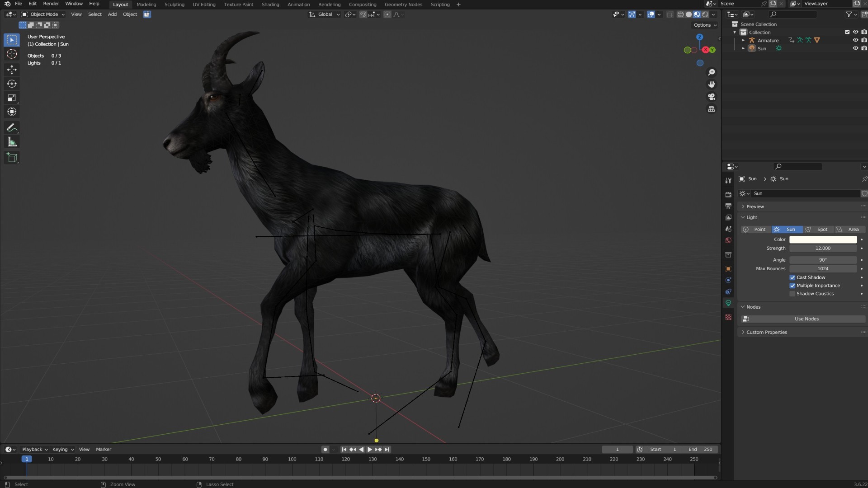Open the Render properties tab
868x488 pixels.
[x=728, y=194]
